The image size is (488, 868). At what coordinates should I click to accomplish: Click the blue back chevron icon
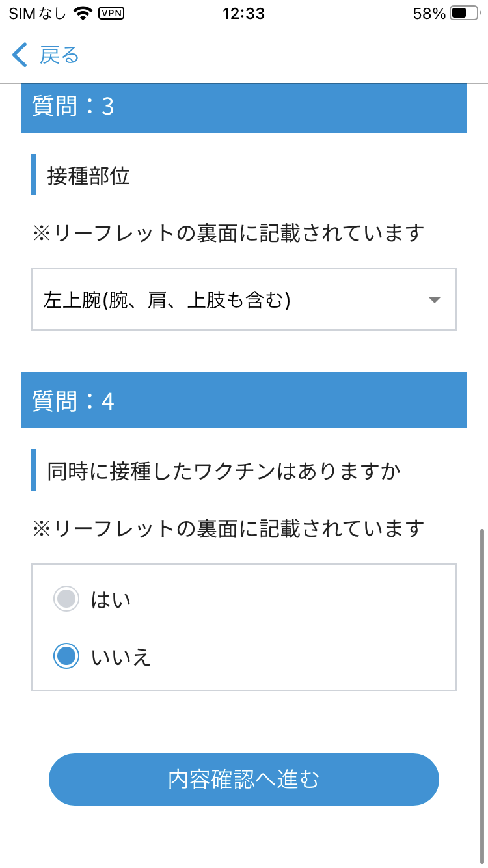[18, 56]
